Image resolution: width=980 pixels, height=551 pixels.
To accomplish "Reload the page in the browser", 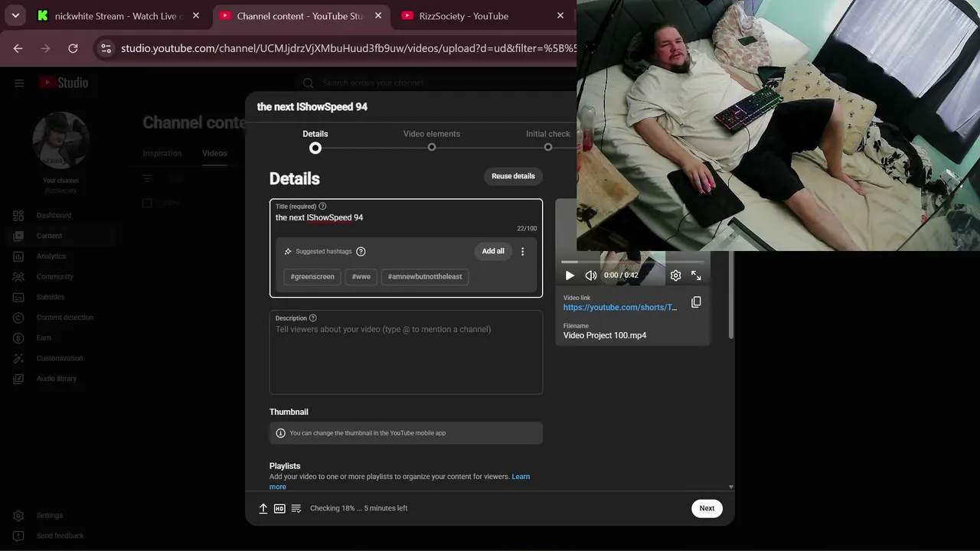I will click(x=73, y=48).
